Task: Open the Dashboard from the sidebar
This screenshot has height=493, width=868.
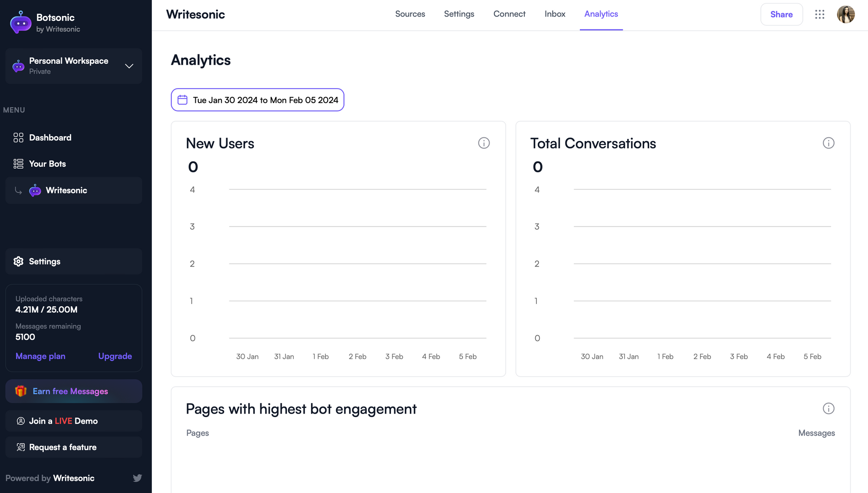Action: [50, 138]
